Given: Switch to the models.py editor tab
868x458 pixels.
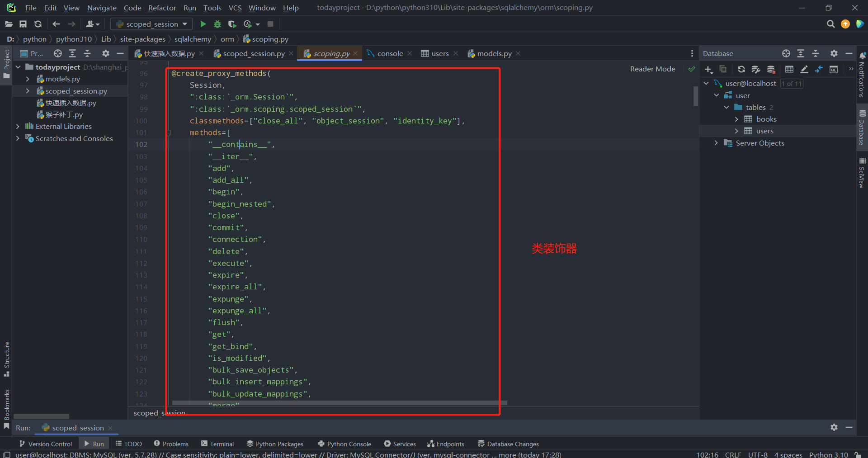Looking at the screenshot, I should pos(494,53).
